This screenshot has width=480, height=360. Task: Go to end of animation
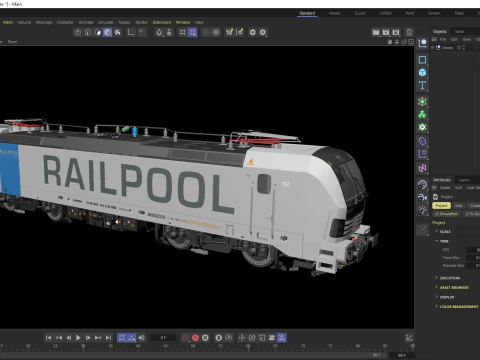coord(108,338)
